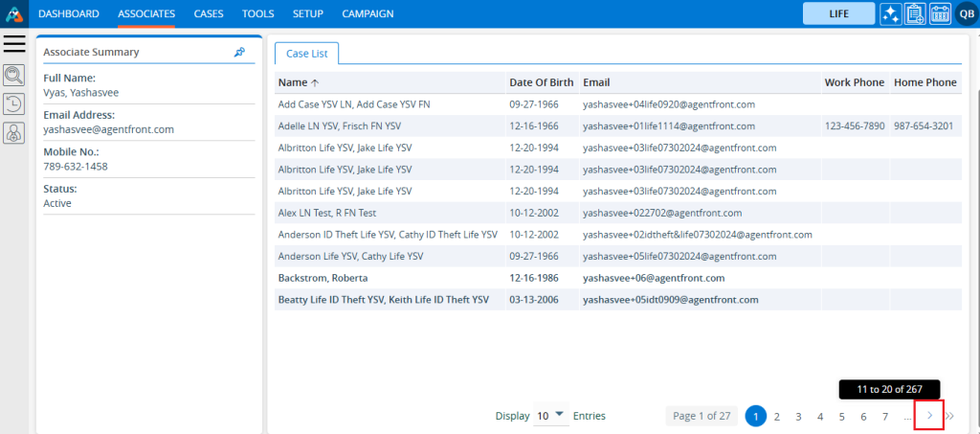Viewport: 980px width, 434px height.
Task: Open the hamburger menu in left sidebar
Action: click(14, 44)
